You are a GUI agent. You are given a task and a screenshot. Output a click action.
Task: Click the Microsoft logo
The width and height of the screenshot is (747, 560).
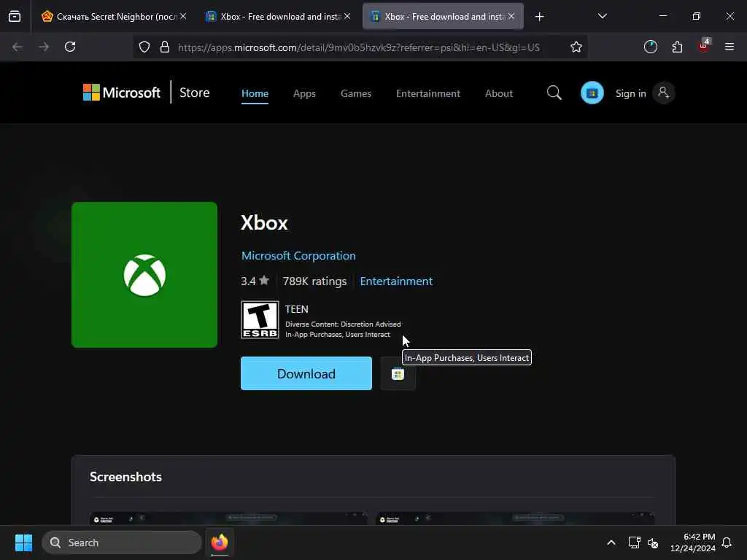click(x=122, y=93)
